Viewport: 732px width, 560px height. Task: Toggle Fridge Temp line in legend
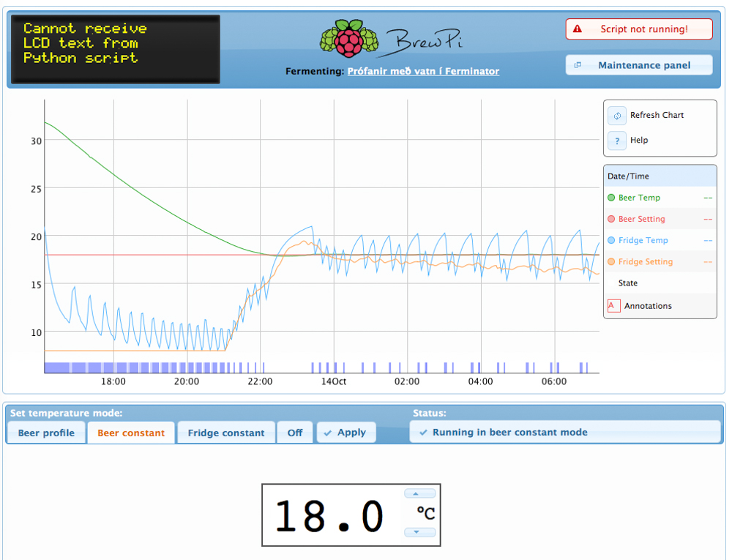[643, 240]
